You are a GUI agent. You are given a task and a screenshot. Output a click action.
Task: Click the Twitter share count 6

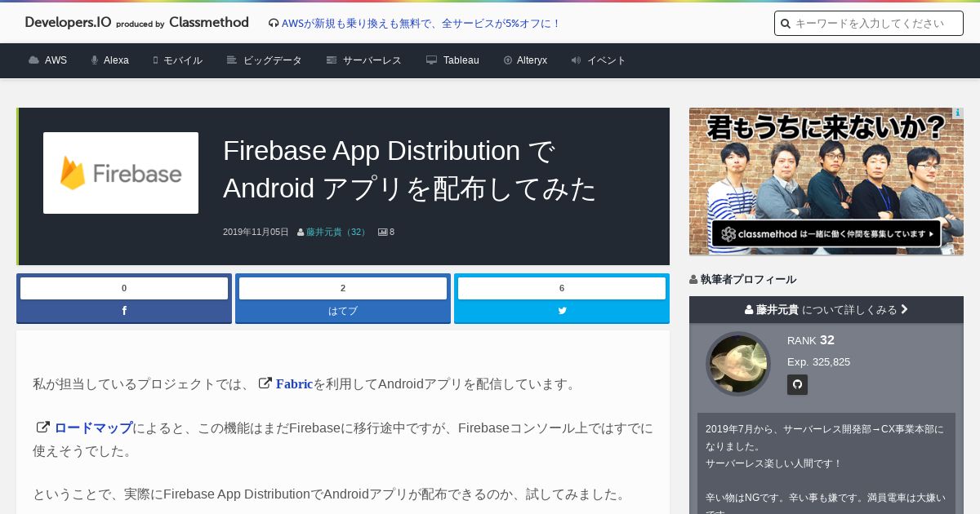coord(562,288)
